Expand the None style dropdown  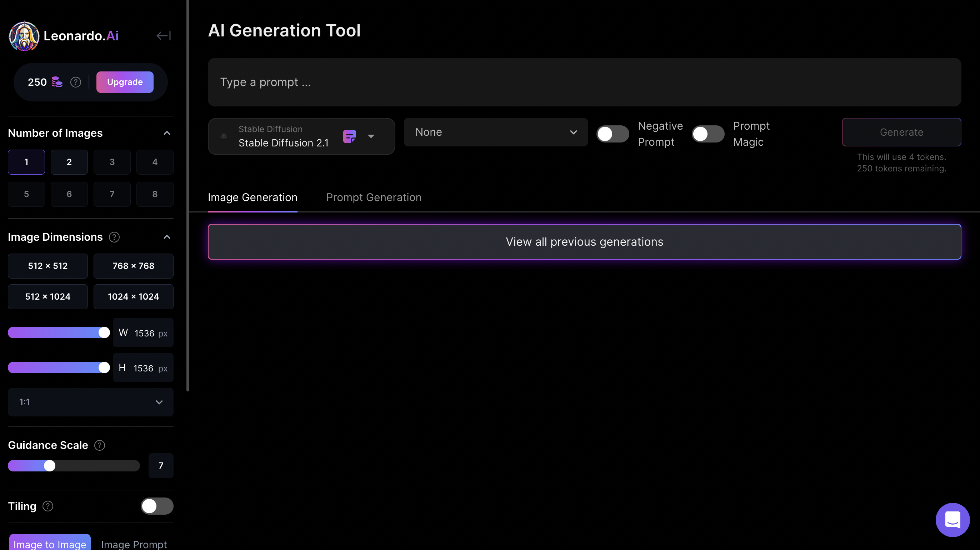(495, 132)
